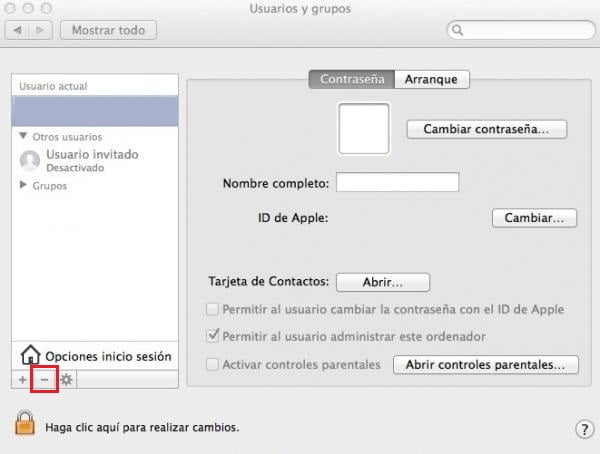Enable changing password with Apple ID
The image size is (600, 454).
click(212, 309)
